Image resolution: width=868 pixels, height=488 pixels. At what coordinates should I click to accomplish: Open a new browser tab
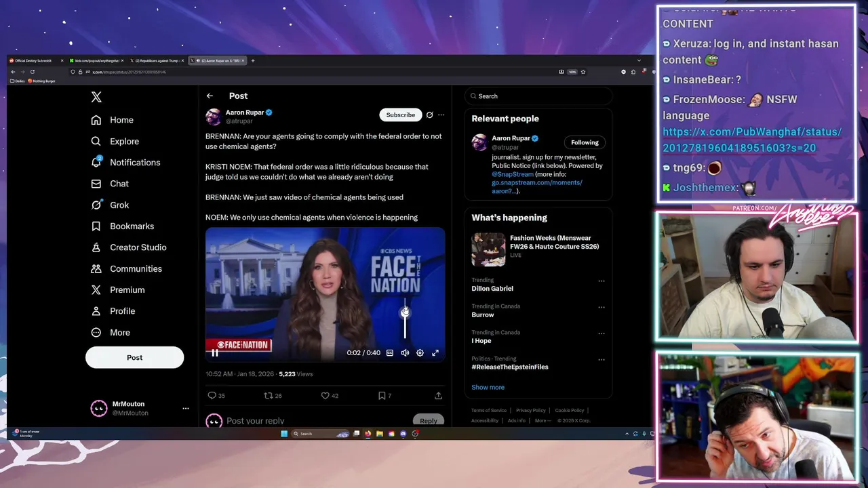click(x=253, y=60)
